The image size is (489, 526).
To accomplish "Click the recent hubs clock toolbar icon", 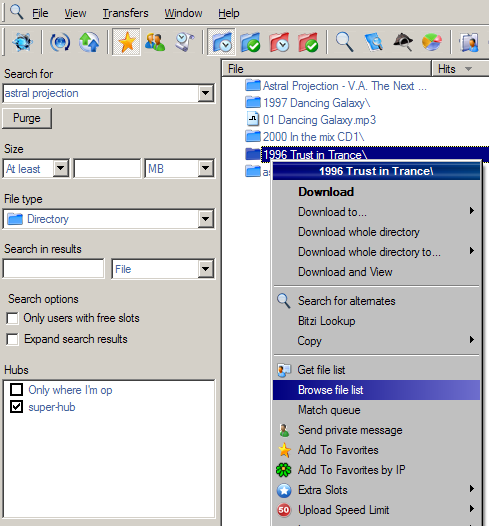I will click(x=185, y=42).
